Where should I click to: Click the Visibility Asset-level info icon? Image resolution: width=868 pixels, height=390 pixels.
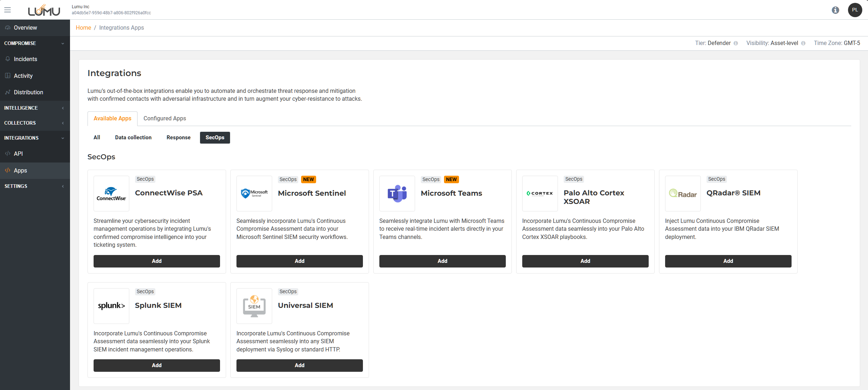pos(803,43)
